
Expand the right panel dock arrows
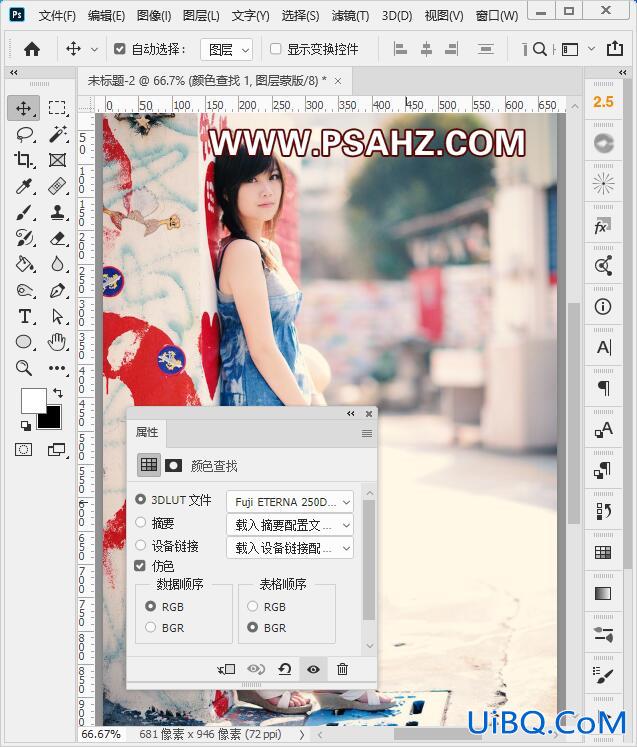[622, 72]
